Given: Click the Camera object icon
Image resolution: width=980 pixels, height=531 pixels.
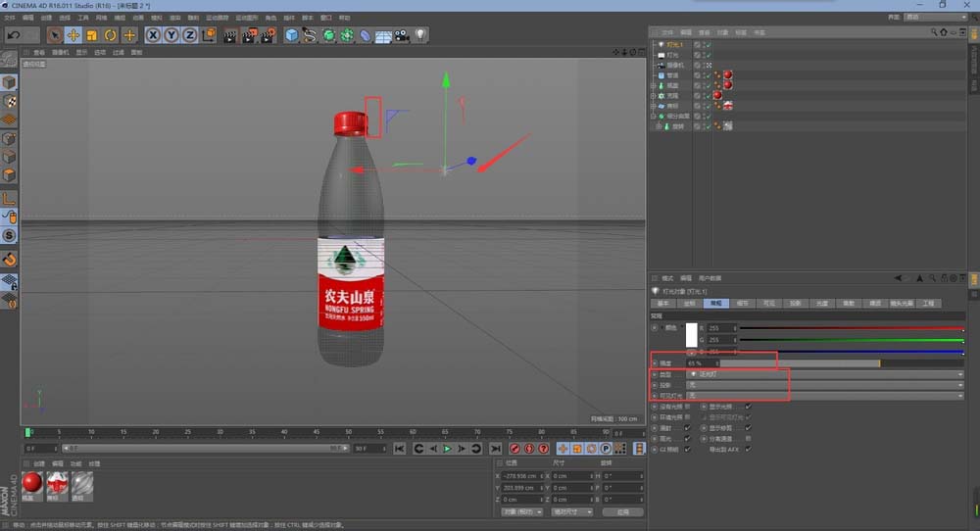Looking at the screenshot, I should (x=402, y=35).
